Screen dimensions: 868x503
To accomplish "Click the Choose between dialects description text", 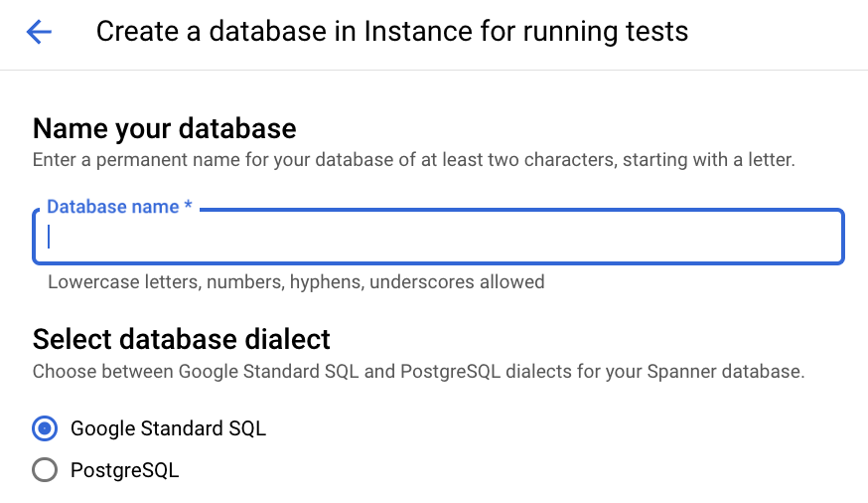I will click(418, 371).
